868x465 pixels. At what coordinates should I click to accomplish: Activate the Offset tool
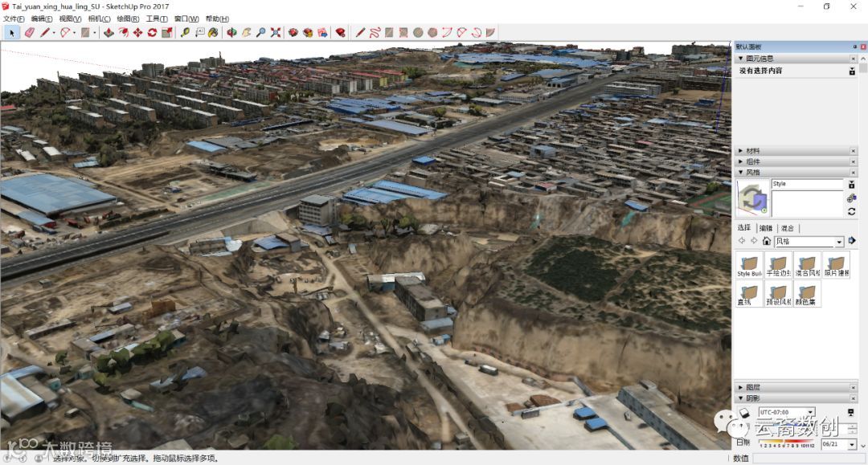(123, 33)
